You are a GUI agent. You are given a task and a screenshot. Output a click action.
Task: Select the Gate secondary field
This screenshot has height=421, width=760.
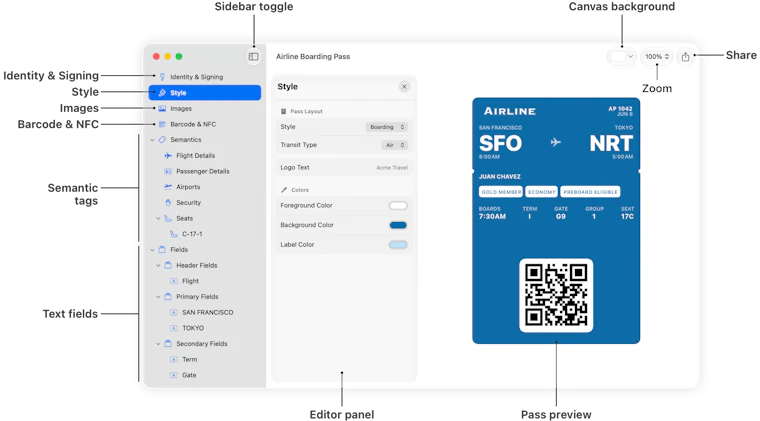(x=205, y=375)
